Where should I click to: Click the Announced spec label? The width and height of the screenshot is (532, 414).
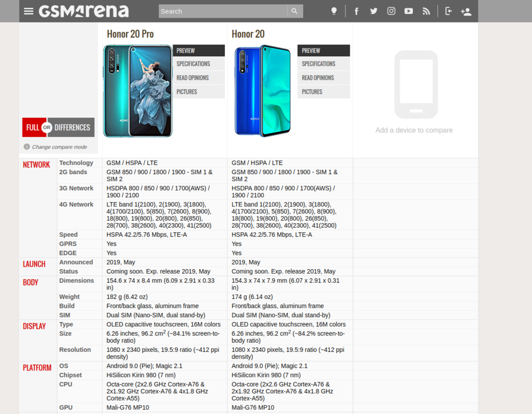pyautogui.click(x=76, y=262)
